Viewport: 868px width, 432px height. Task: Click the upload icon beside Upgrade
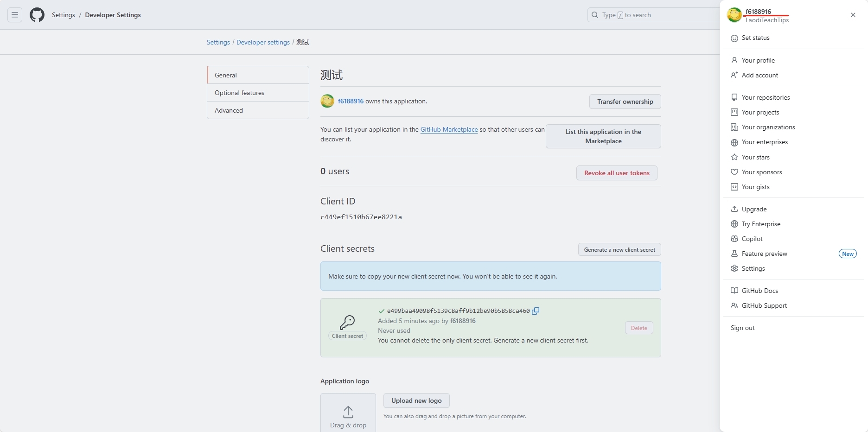734,209
